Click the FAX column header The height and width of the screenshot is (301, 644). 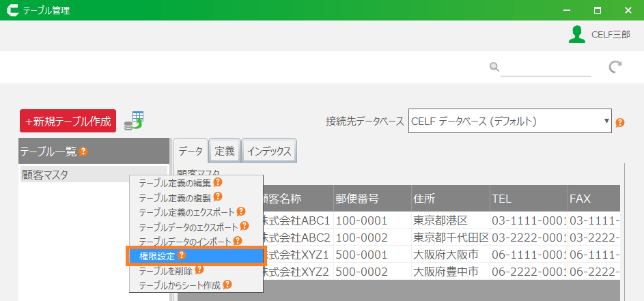(x=593, y=199)
